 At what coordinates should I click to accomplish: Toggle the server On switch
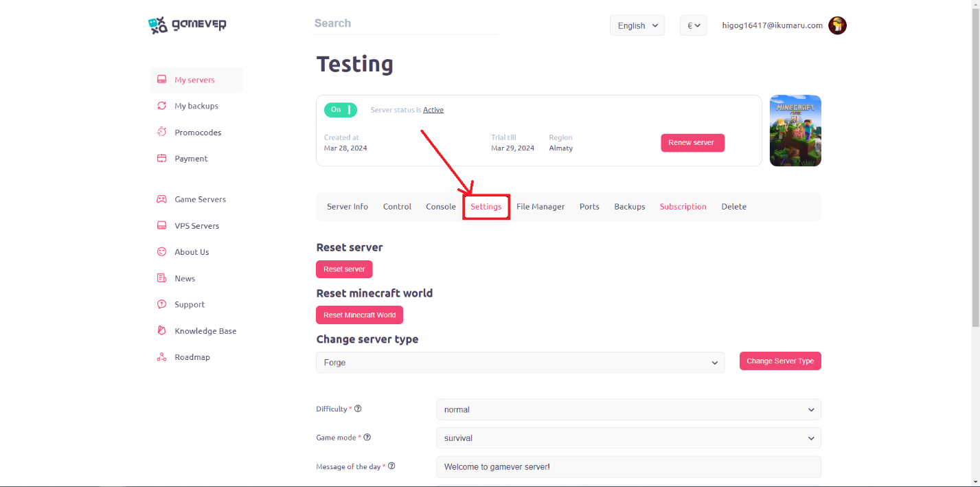(x=341, y=110)
